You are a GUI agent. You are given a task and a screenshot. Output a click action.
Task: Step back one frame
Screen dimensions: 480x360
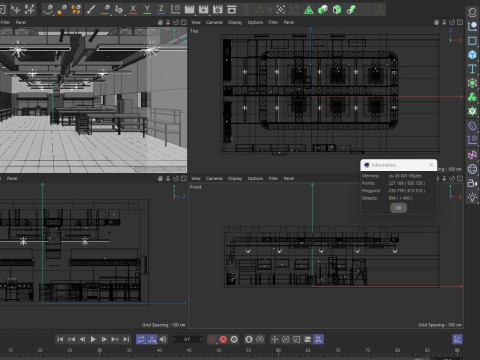82,339
